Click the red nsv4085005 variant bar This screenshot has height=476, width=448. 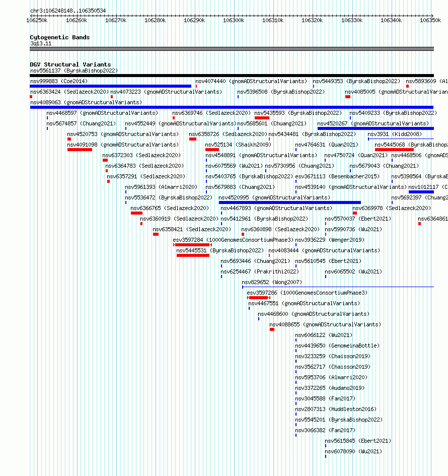(348, 97)
